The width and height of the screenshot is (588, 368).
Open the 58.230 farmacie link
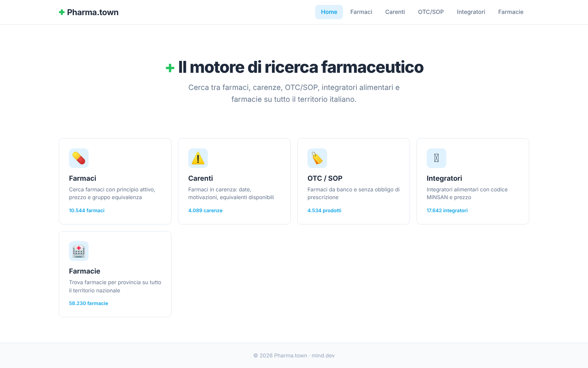pyautogui.click(x=89, y=303)
